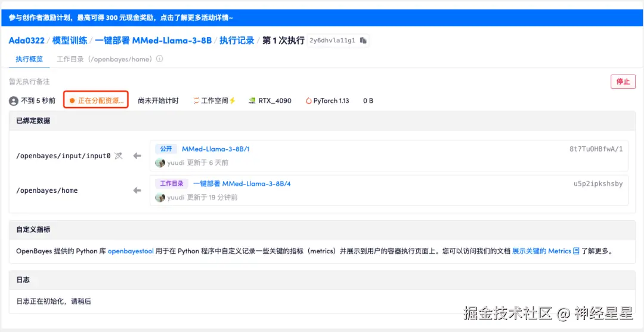
Task: Open the Ada0322 breadcrumb link
Action: click(27, 41)
